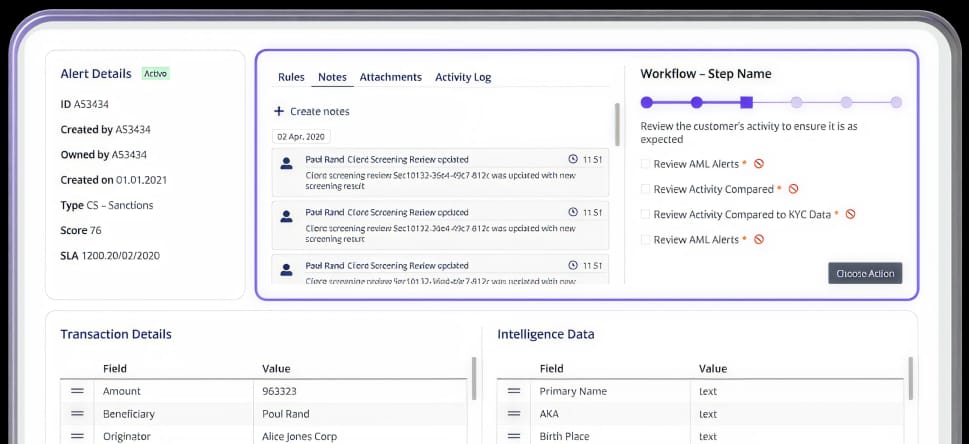Click clock icon on the second note entry
This screenshot has height=444, width=969.
pos(573,212)
